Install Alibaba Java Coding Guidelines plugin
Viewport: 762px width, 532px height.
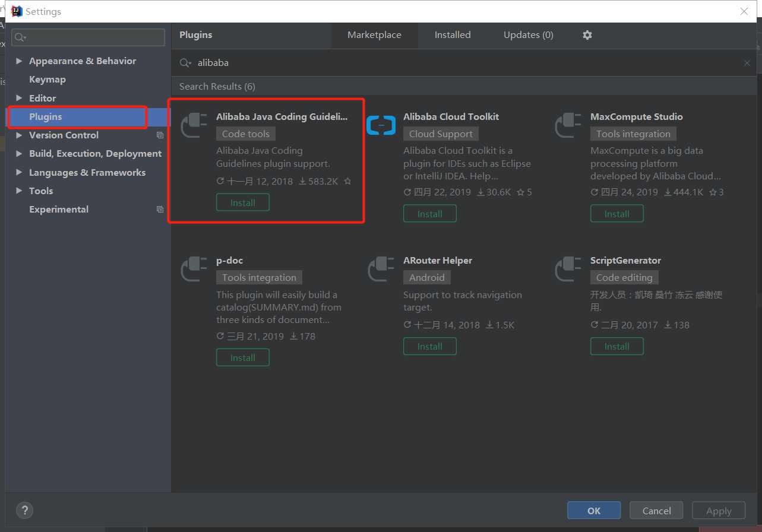(243, 202)
